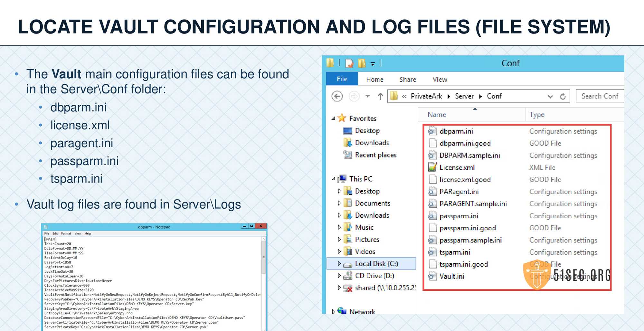Collapse the This PC tree group
The image size is (644, 331).
point(334,179)
